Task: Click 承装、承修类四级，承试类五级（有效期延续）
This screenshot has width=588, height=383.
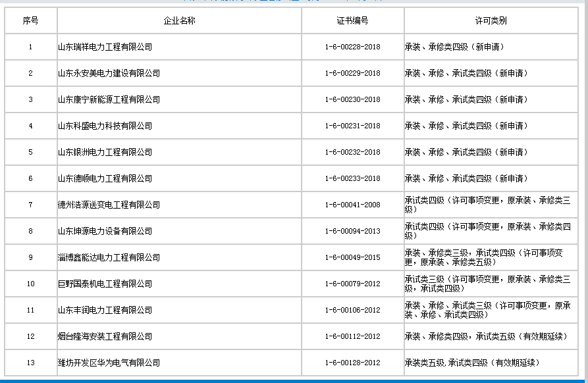Action: point(487,336)
